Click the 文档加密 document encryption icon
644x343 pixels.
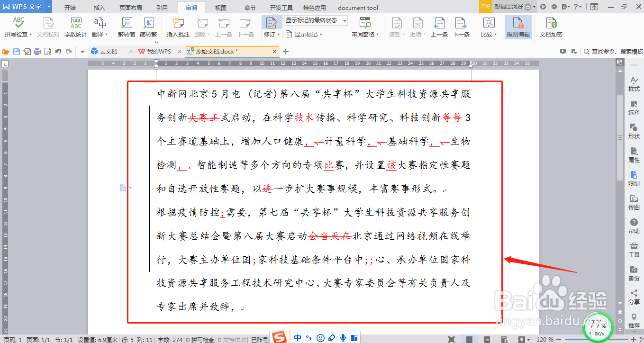pyautogui.click(x=551, y=26)
